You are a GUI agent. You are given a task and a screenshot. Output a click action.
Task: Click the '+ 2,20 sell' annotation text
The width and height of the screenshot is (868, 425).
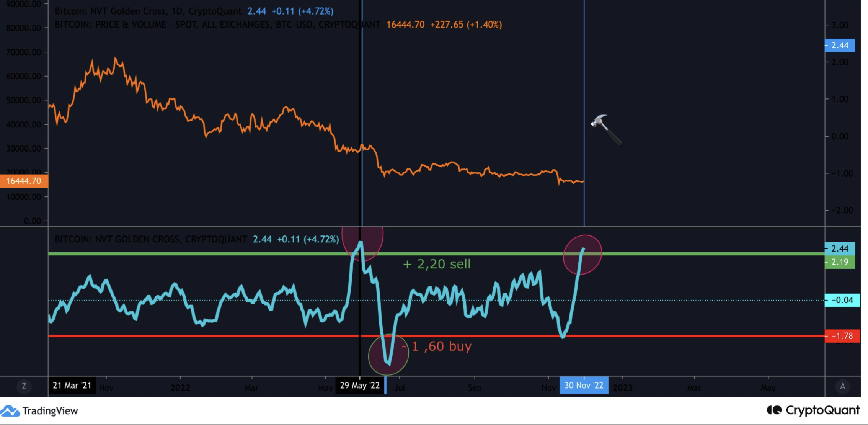(437, 264)
